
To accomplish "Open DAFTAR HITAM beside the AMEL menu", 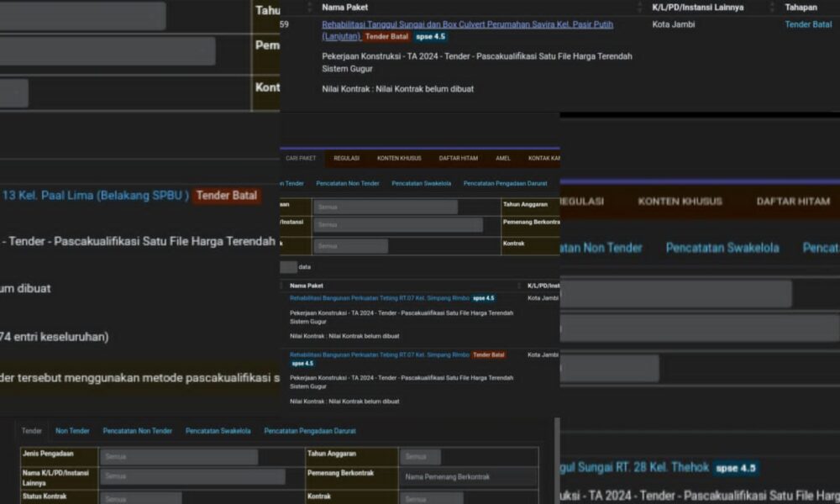I will pyautogui.click(x=458, y=158).
